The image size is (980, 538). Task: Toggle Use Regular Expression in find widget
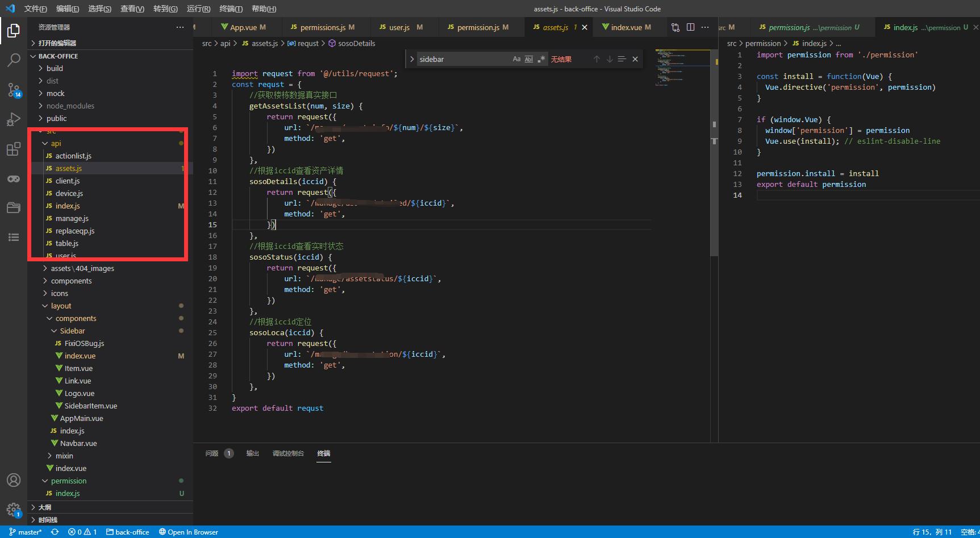tap(541, 59)
